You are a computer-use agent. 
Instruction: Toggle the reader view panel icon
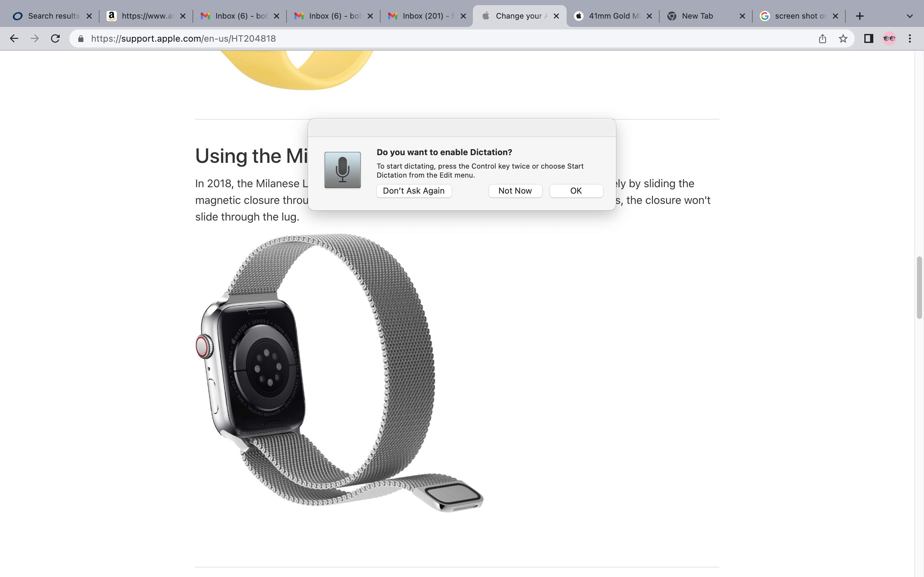[869, 38]
